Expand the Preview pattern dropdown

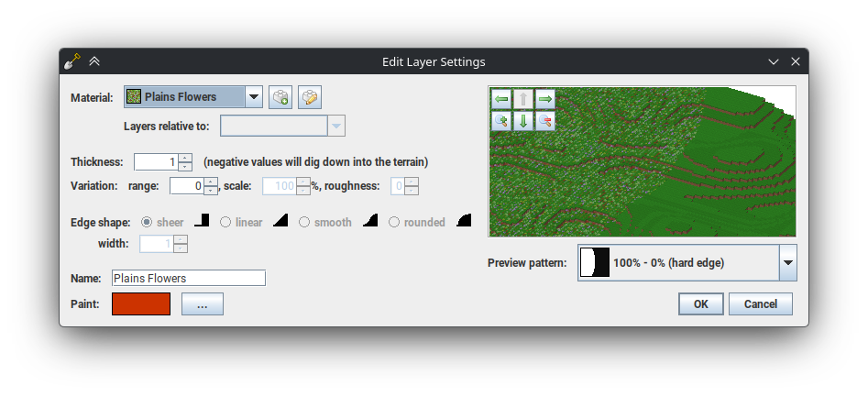[x=787, y=263]
